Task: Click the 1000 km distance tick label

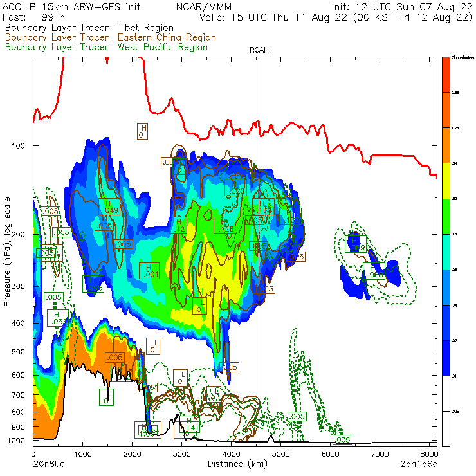Action: 82,454
